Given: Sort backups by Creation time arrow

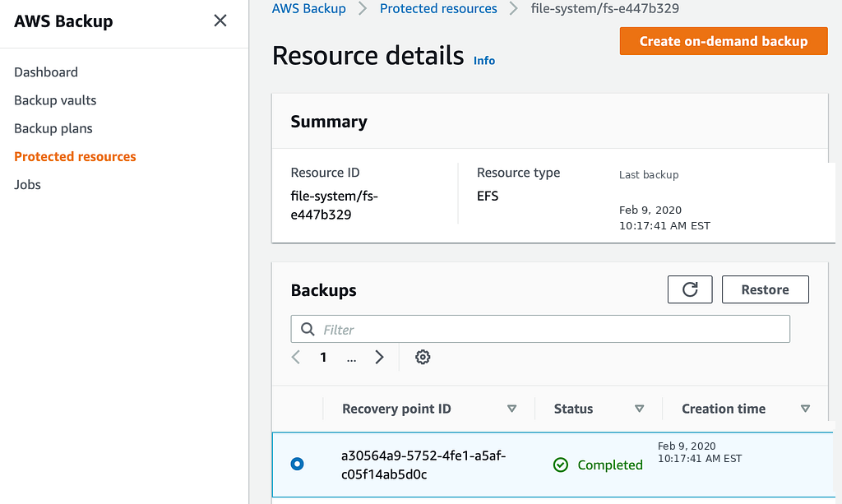Looking at the screenshot, I should [805, 409].
